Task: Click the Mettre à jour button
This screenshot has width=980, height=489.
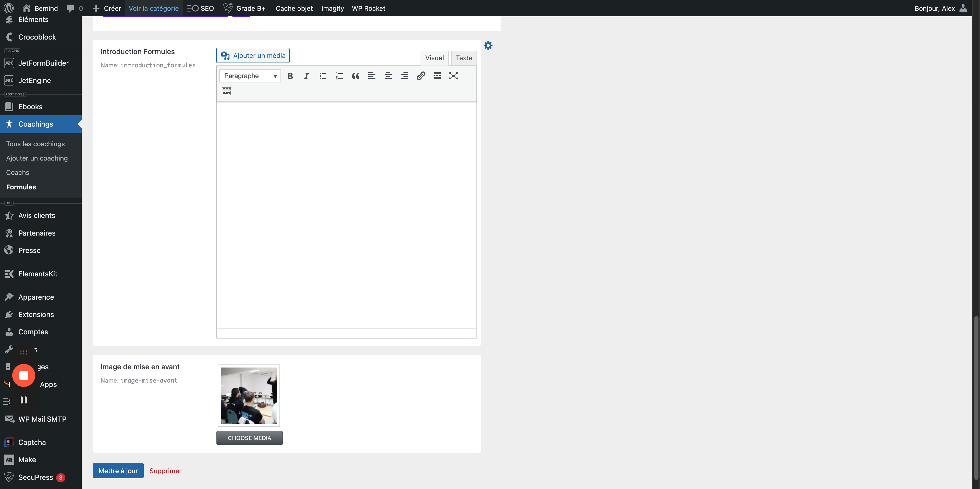Action: tap(118, 471)
